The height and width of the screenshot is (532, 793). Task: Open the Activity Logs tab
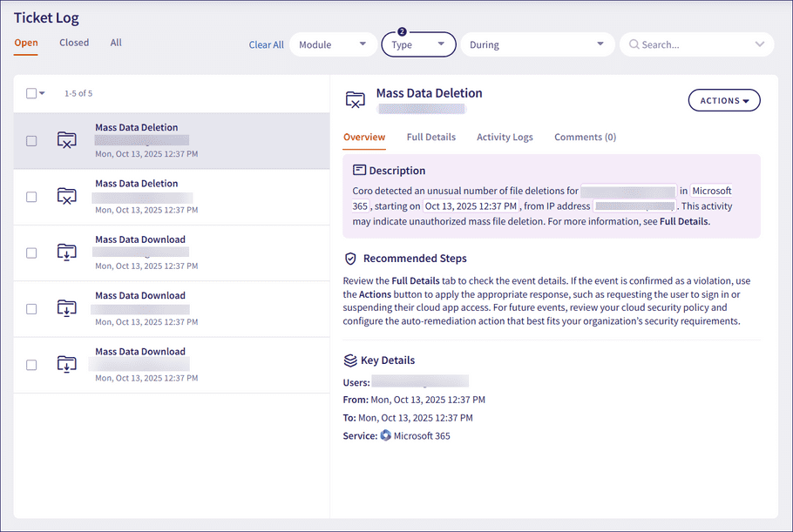pyautogui.click(x=505, y=138)
